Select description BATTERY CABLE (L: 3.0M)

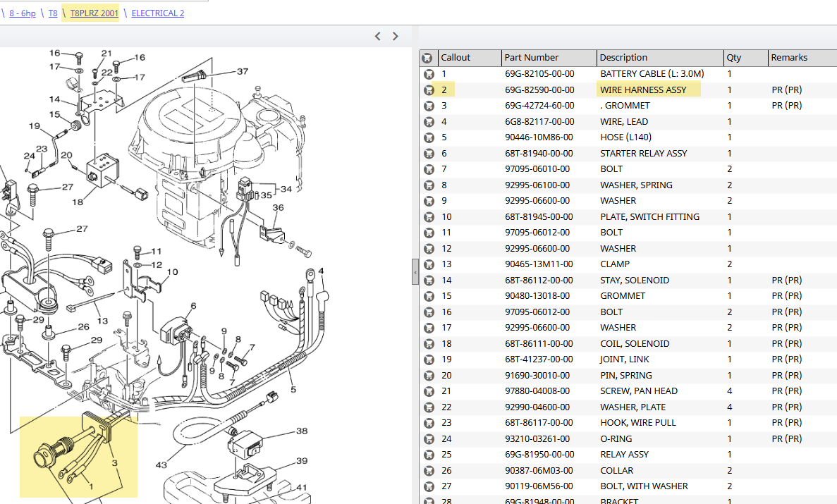[652, 74]
